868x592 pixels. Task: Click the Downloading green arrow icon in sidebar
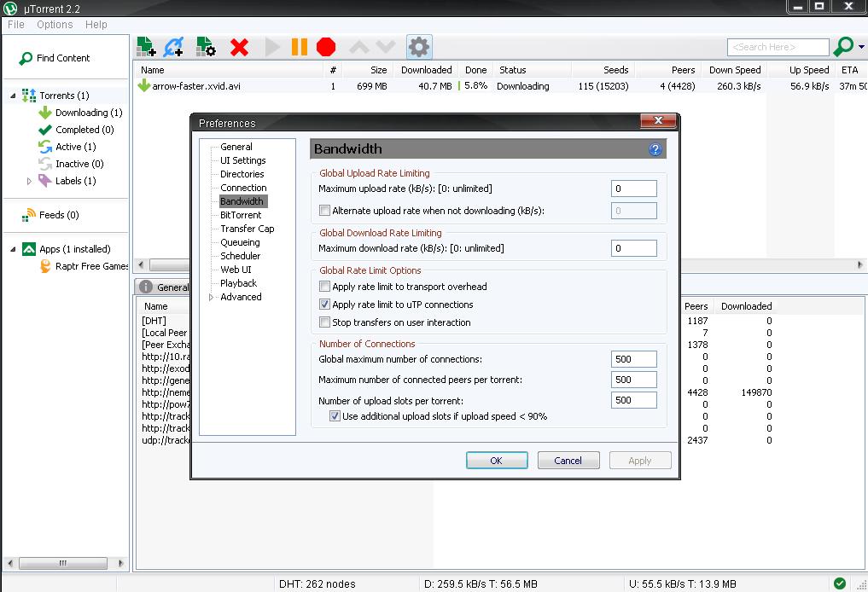point(45,113)
